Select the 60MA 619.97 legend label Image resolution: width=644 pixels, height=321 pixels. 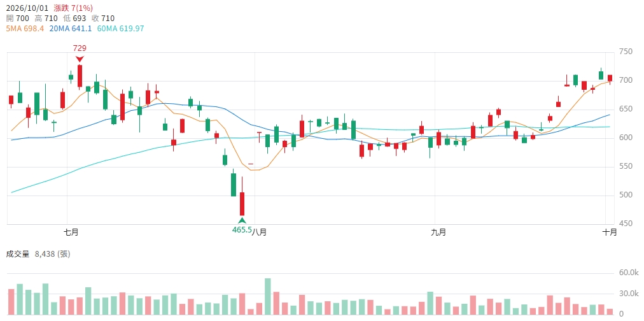120,29
